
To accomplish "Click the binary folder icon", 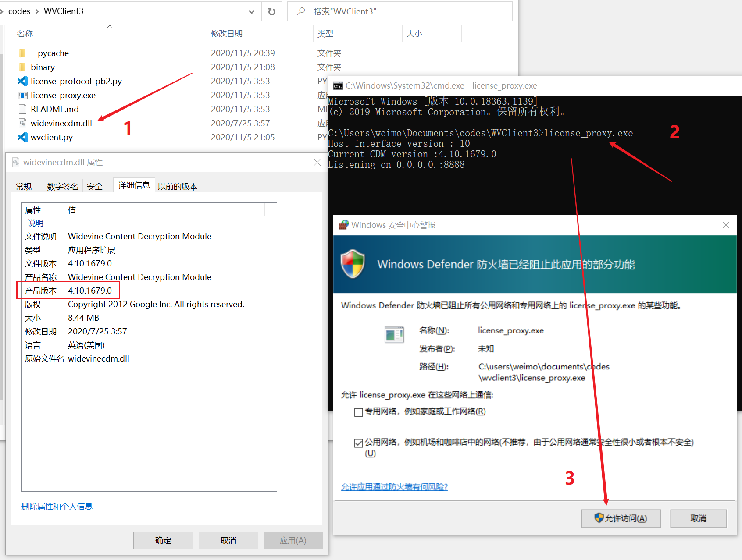I will pyautogui.click(x=22, y=67).
